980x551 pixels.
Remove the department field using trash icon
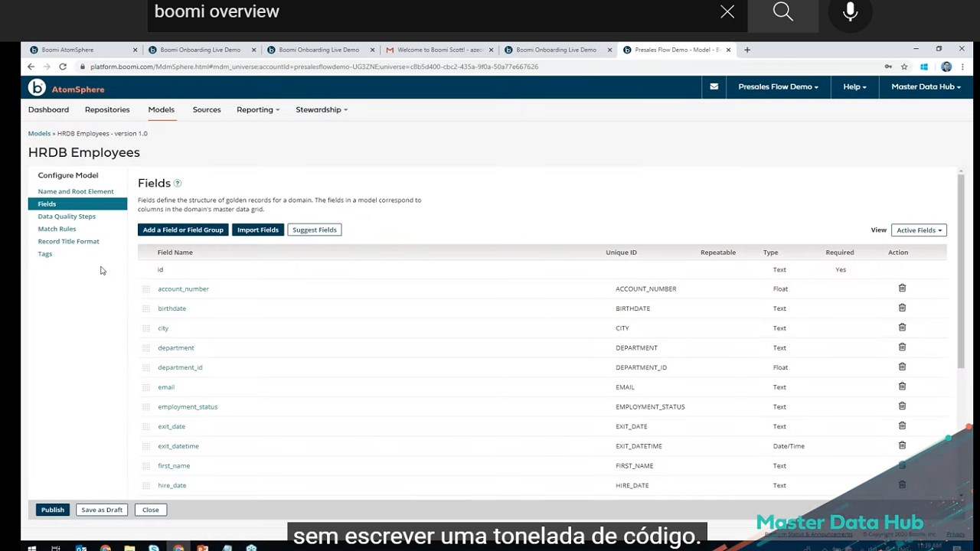click(x=902, y=347)
